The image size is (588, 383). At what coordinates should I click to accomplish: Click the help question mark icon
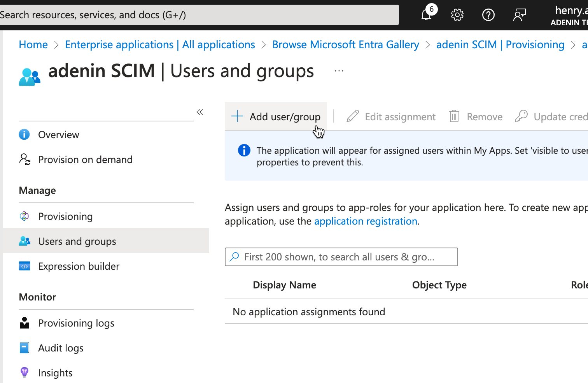coord(488,15)
